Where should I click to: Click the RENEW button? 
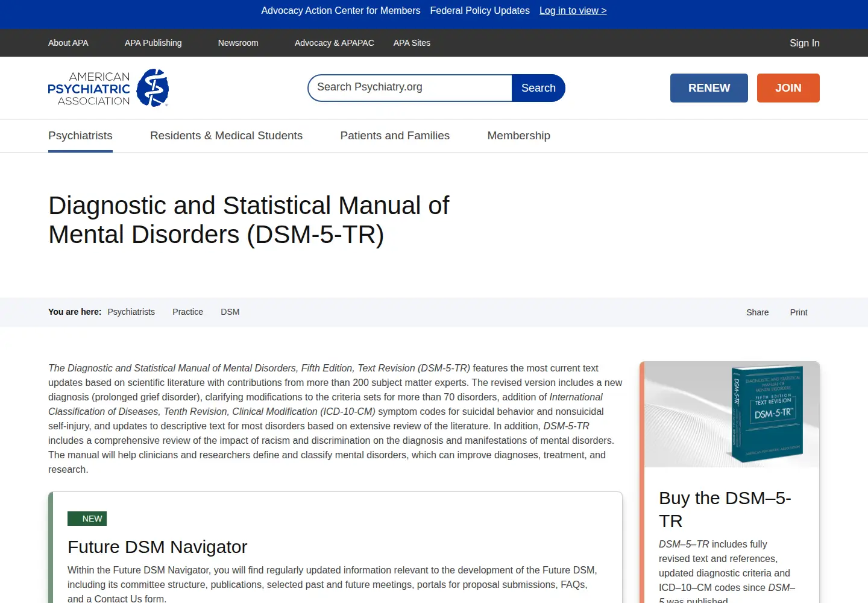pos(709,88)
